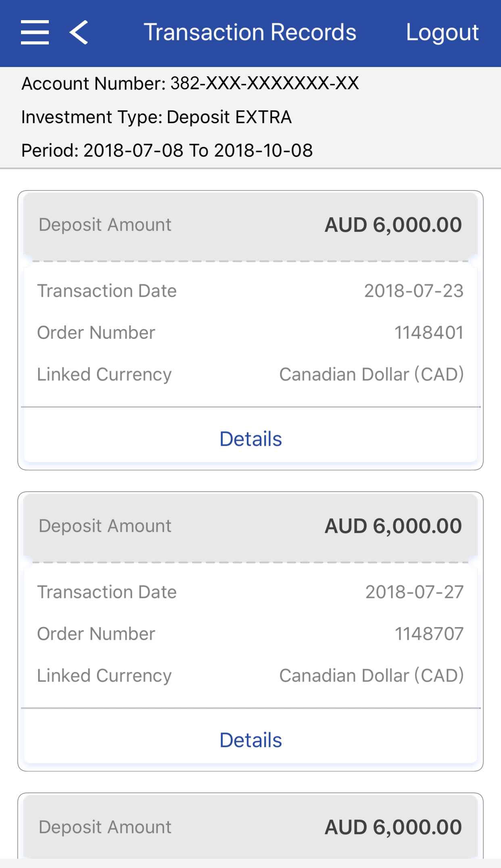Screen dimensions: 501x868
Task: Tap transaction date 2018-07-23
Action: 413,291
